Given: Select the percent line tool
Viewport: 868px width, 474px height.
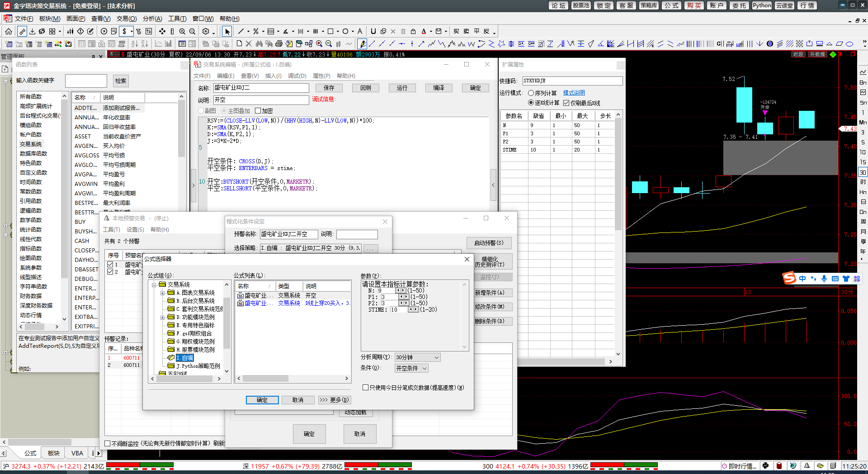Looking at the screenshot, I should pos(255,31).
